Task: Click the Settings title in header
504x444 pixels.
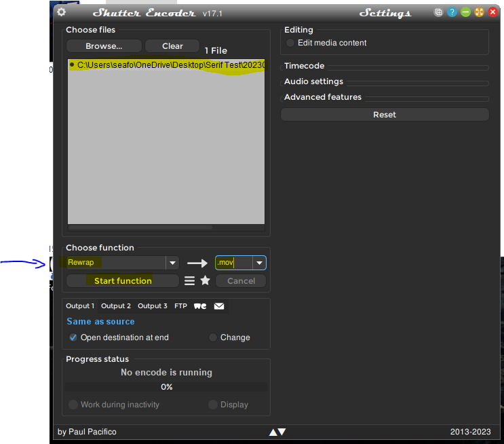Action: (385, 13)
